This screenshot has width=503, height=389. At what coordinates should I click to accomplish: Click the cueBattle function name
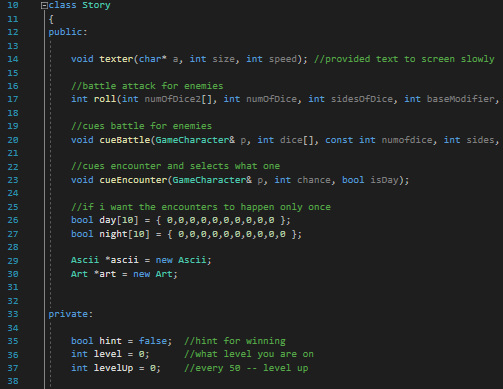tap(125, 140)
